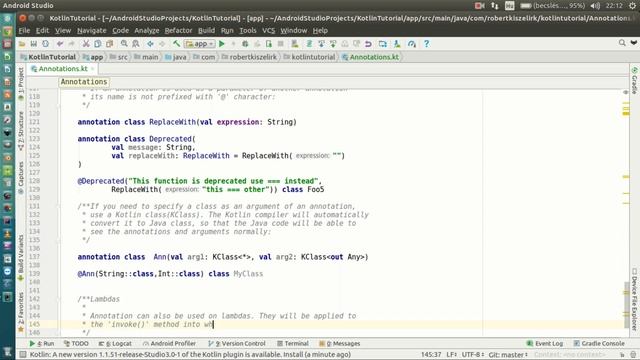
Task: Click the Kotlin plugin update notification message
Action: 190,354
